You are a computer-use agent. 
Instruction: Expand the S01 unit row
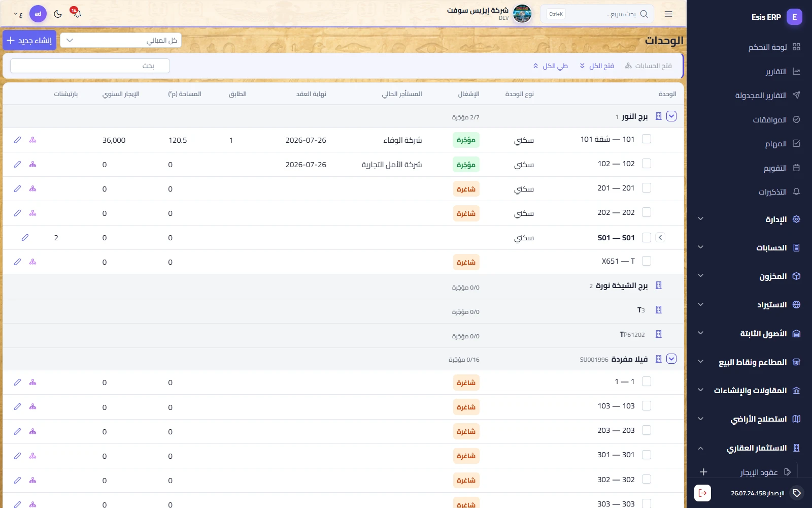[660, 237]
